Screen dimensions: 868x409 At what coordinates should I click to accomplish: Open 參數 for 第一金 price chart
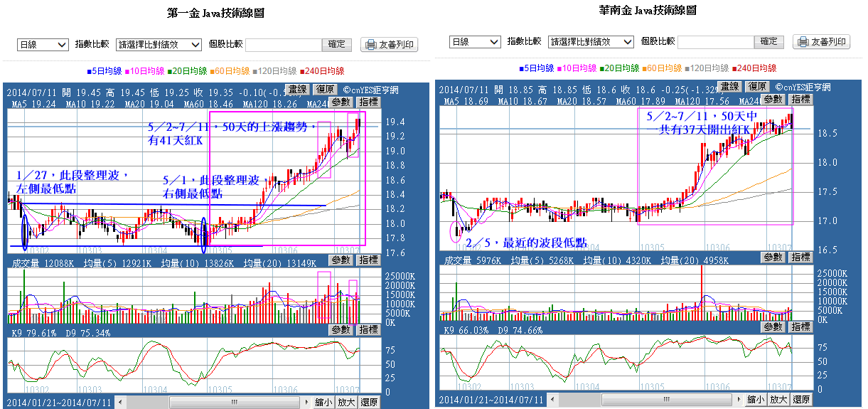coord(341,102)
